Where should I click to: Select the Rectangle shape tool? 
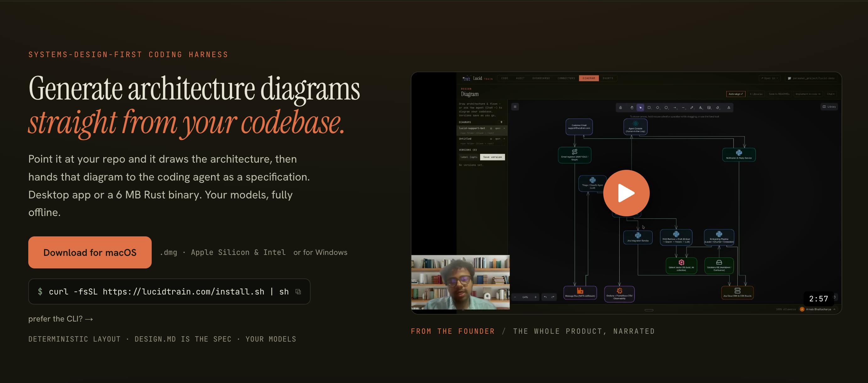(649, 108)
